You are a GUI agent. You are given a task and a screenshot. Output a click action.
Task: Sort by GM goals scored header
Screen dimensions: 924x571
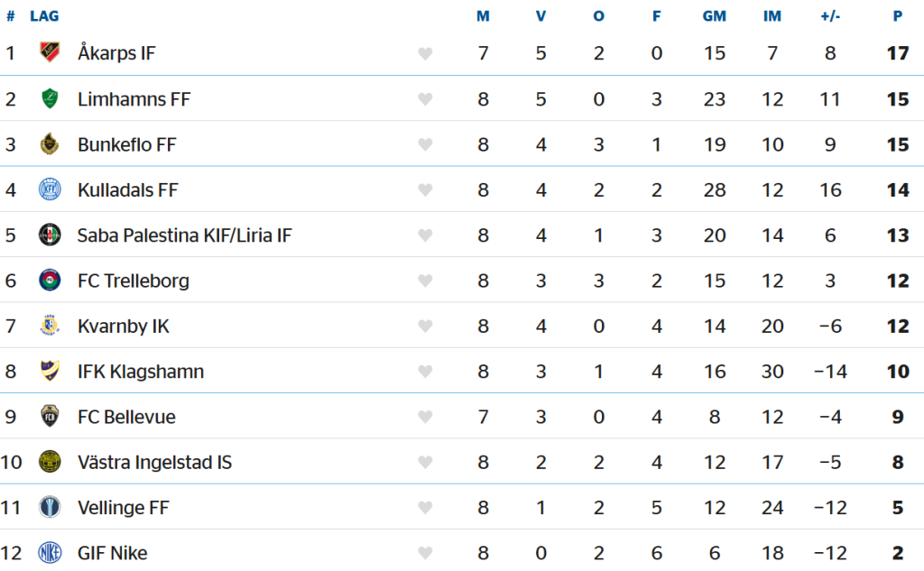click(x=714, y=17)
